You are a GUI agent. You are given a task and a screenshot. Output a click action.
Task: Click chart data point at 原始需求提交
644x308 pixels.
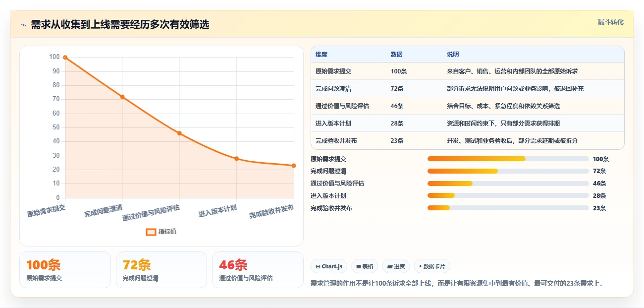[x=65, y=58]
